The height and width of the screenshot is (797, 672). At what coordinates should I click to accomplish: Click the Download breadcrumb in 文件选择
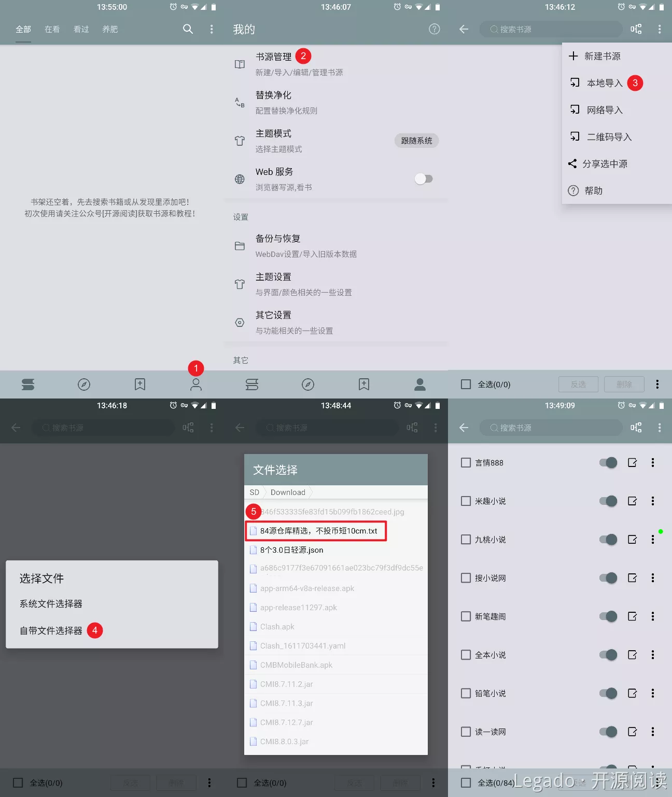point(288,492)
